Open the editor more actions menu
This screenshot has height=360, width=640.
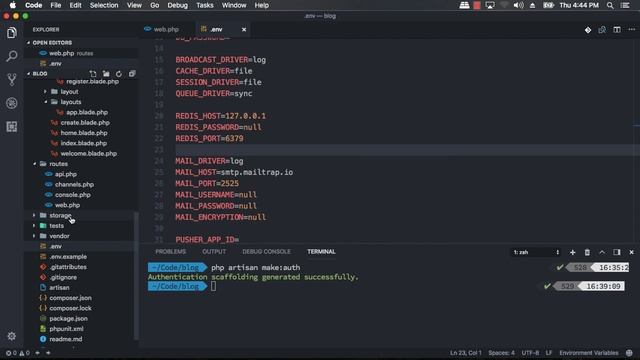click(x=631, y=30)
